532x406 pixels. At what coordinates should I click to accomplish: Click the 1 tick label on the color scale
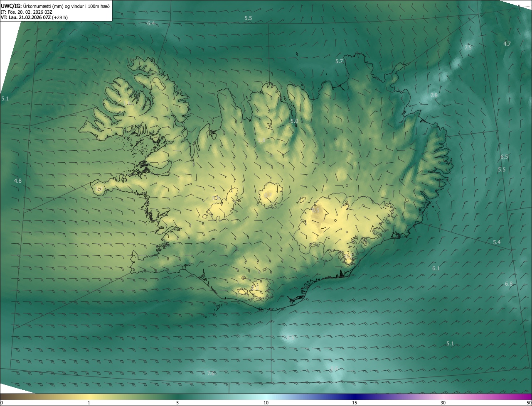89,403
